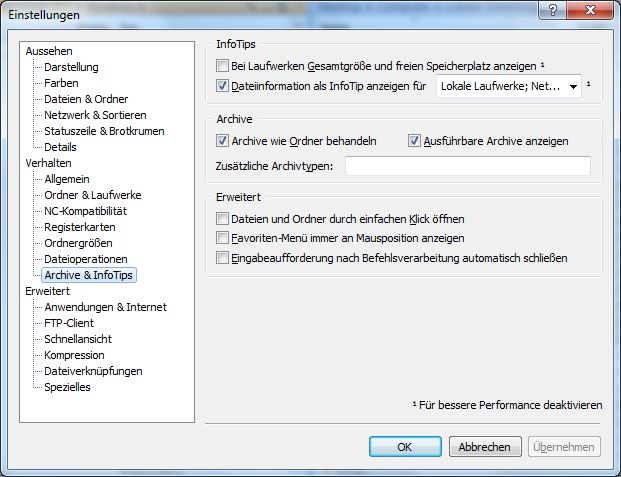
Task: Enable Gesamtgröße und freien Speicherplatz checkbox
Action: point(222,65)
